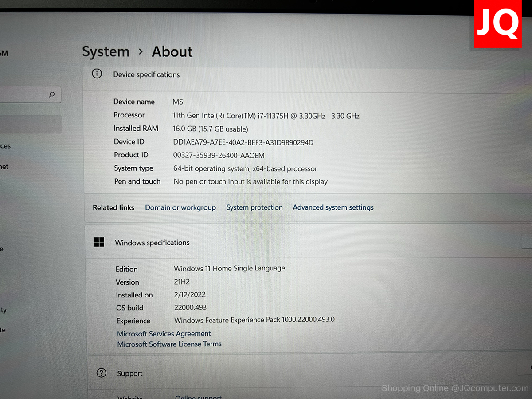Screen dimensions: 532x399
Task: Select the Product ID value 00327-35939-26400-AAOEM
Action: coord(219,156)
